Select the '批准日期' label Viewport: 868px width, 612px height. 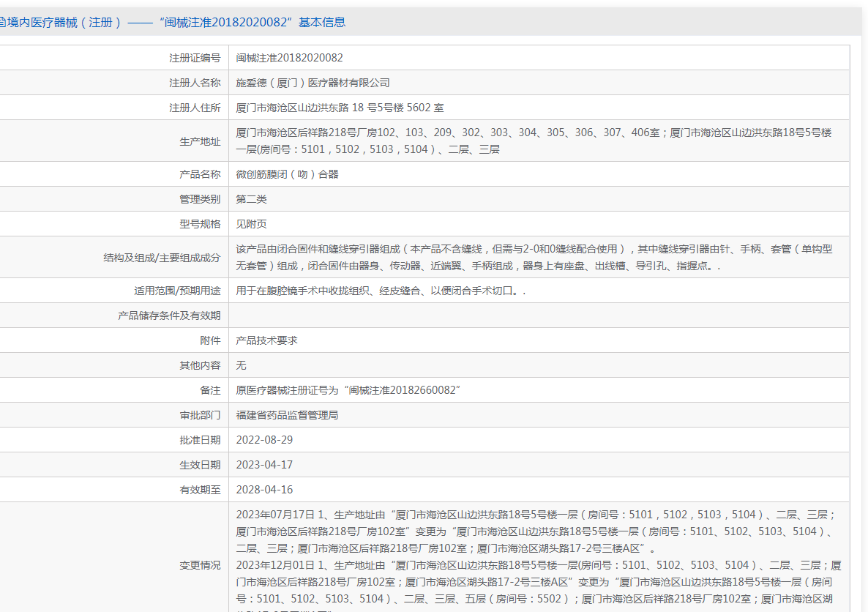(200, 440)
